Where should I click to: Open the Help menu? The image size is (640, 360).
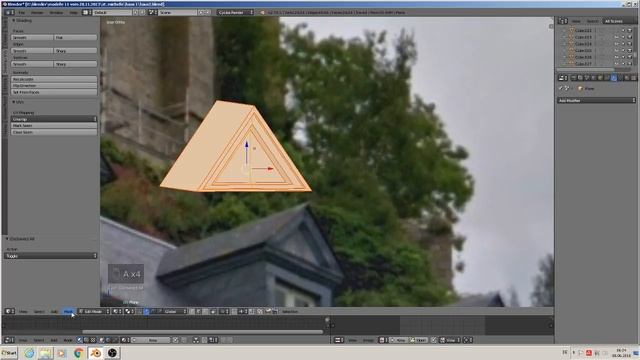click(73, 13)
